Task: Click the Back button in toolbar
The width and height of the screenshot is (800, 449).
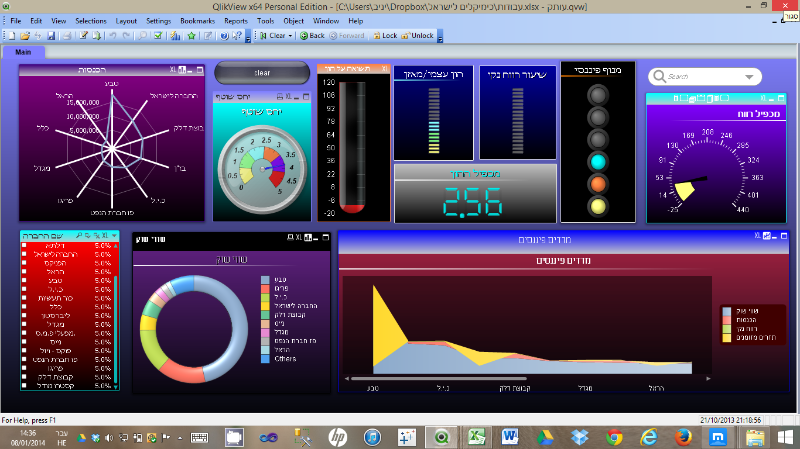Action: [x=312, y=36]
